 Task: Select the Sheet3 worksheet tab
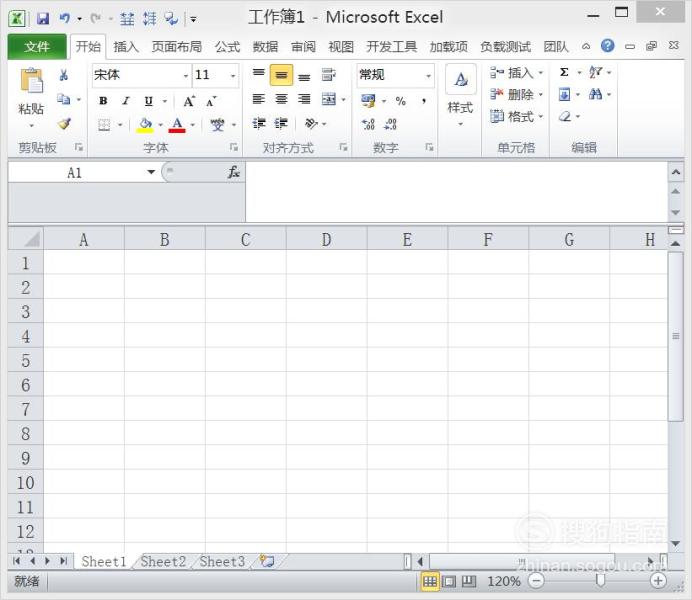coord(222,561)
